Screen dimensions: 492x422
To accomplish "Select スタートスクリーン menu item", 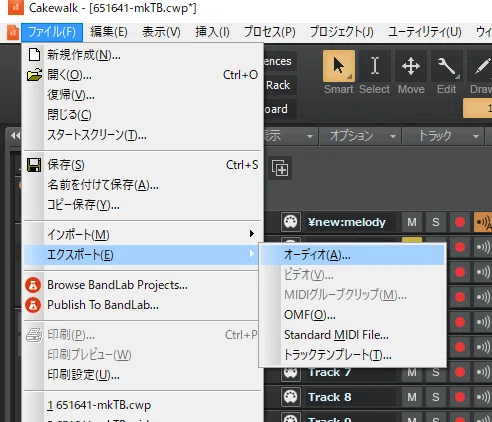I will click(x=143, y=135).
